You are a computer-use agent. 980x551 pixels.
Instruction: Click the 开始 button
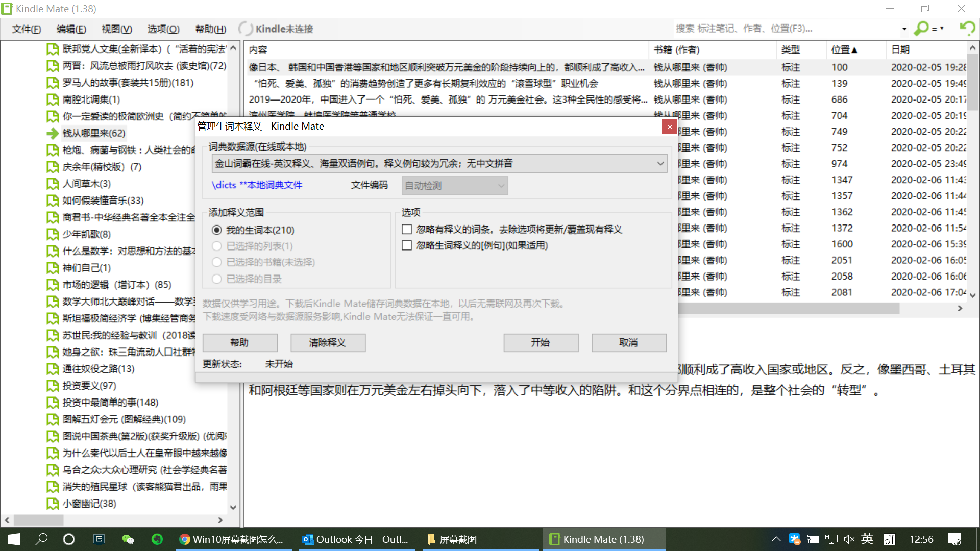[541, 342]
